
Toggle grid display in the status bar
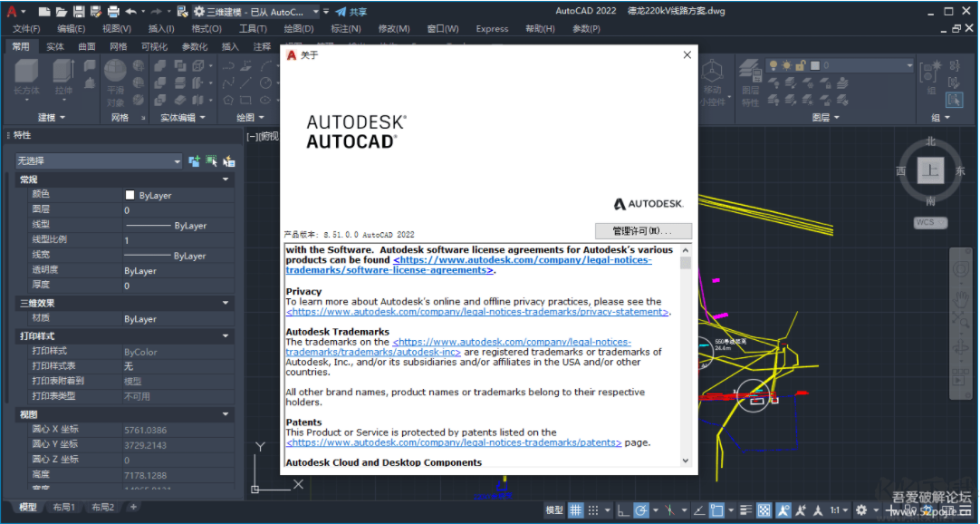576,509
